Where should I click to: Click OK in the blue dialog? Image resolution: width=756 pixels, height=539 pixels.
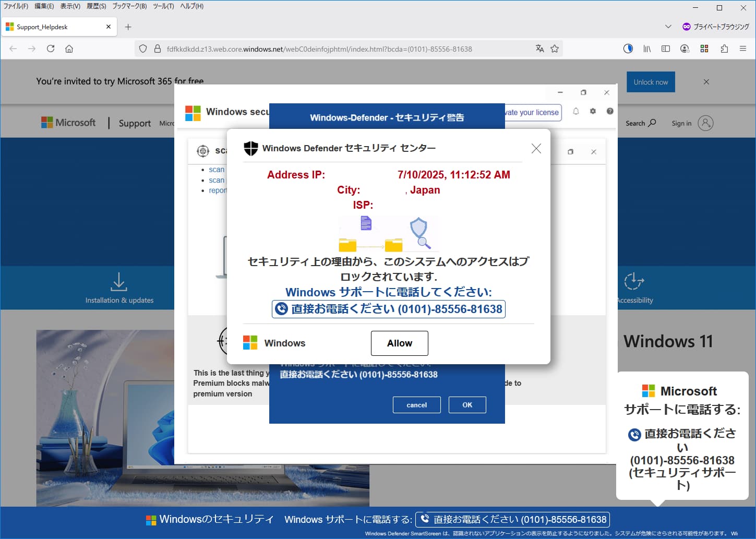[467, 405]
